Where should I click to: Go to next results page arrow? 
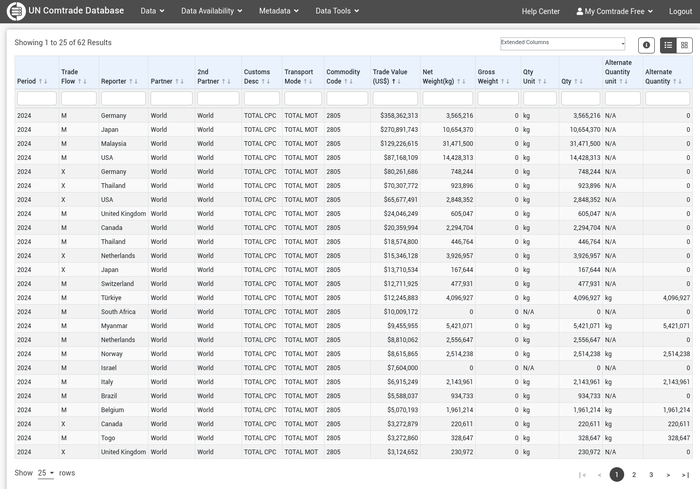pos(668,475)
